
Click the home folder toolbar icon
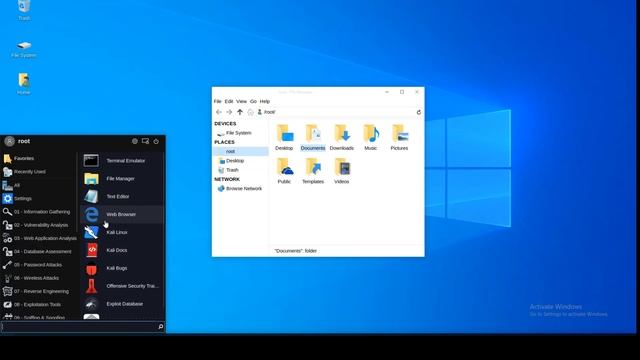(x=250, y=112)
